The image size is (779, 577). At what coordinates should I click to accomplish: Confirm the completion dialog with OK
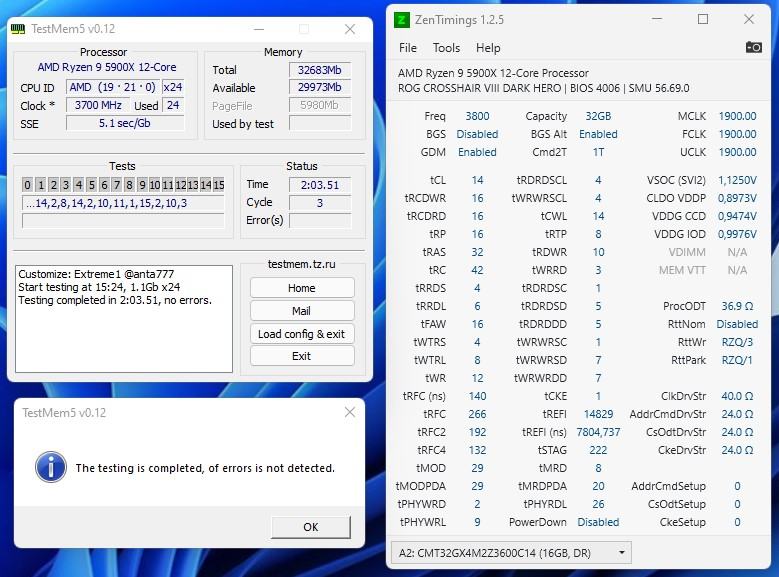pyautogui.click(x=311, y=527)
